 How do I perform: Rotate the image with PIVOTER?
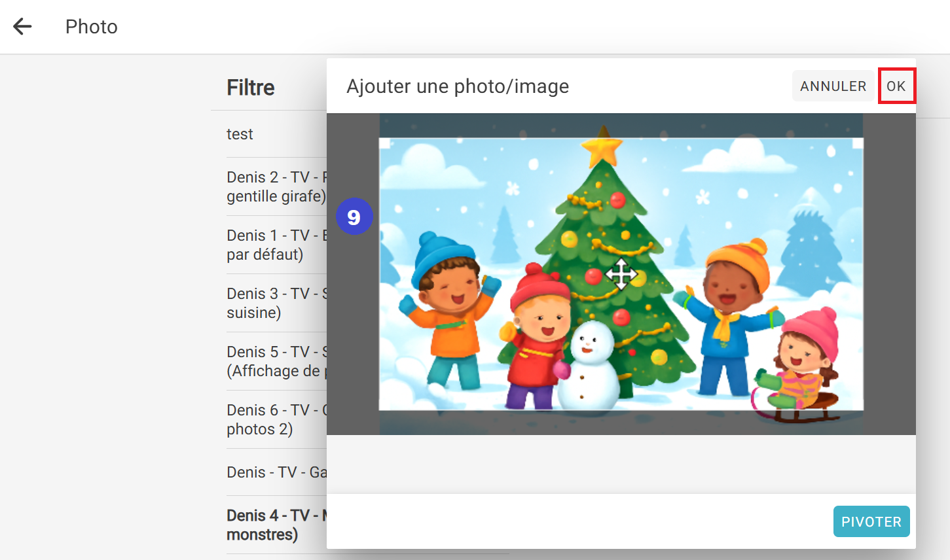click(871, 521)
